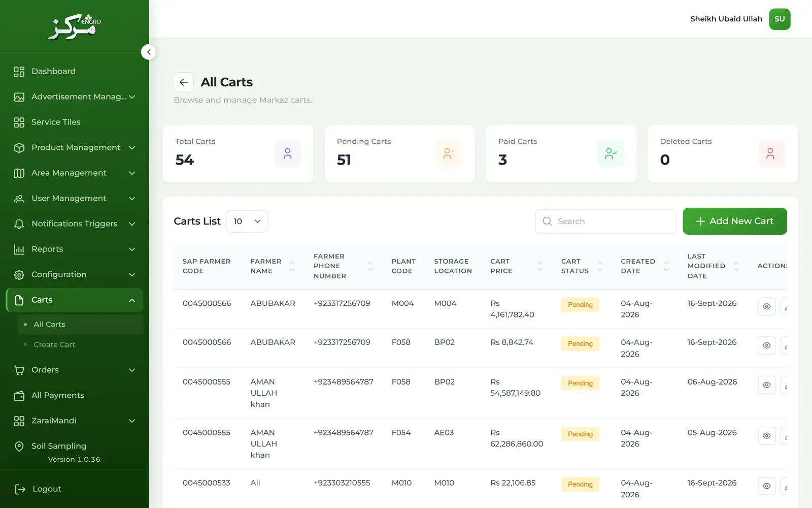The image size is (812, 508).
Task: Click the ZaraiMandi grid icon
Action: pyautogui.click(x=19, y=421)
